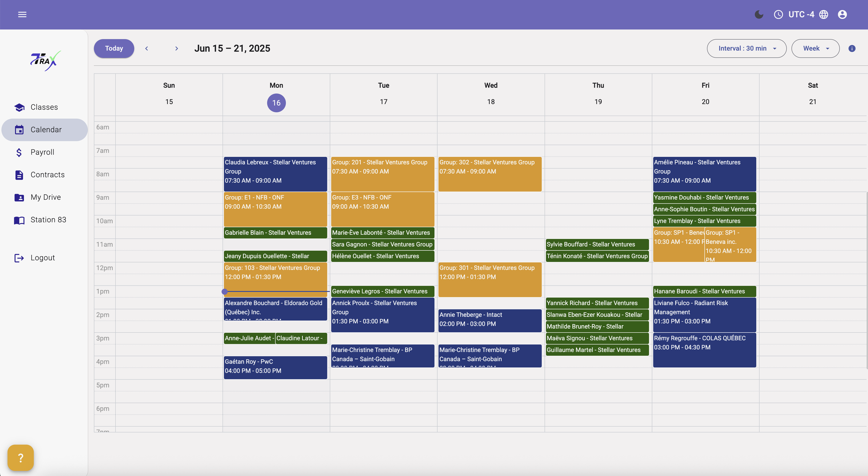Open My Drive in sidebar
This screenshot has width=868, height=476.
pos(44,197)
